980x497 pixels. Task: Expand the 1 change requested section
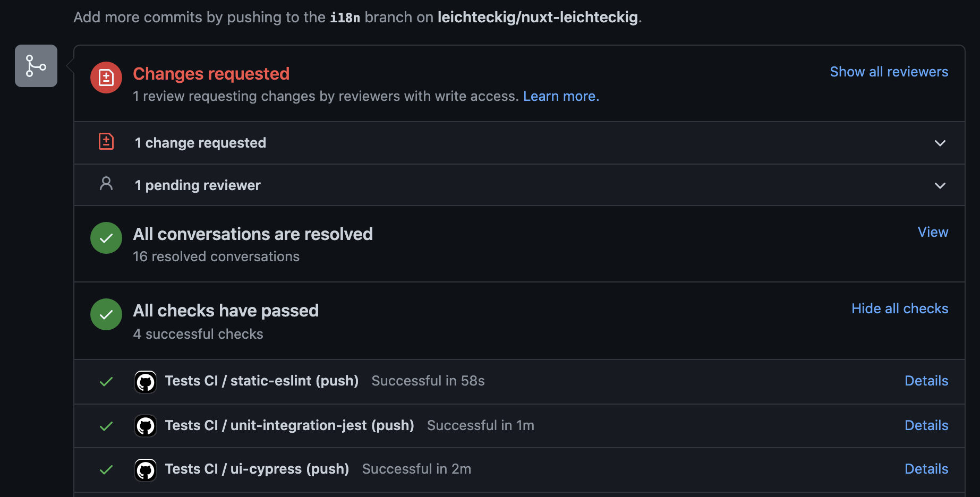coord(940,143)
